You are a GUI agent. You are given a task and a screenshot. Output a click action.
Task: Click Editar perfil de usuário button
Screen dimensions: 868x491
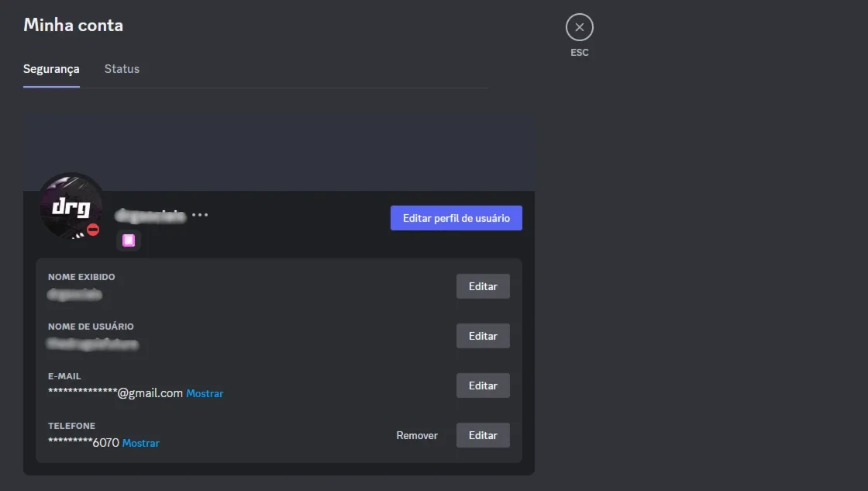click(456, 218)
